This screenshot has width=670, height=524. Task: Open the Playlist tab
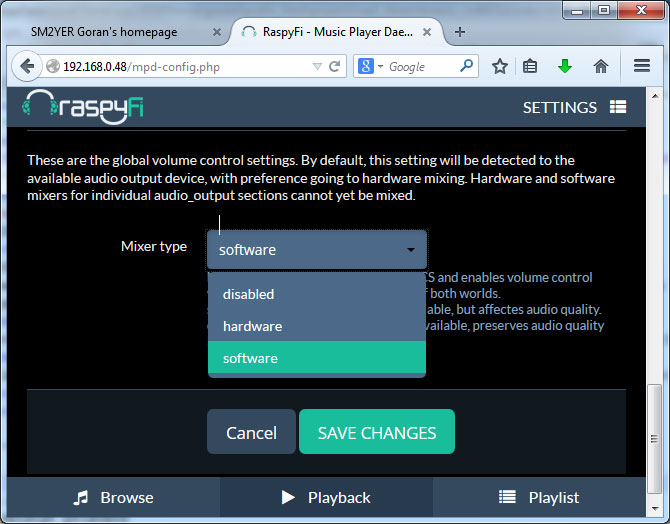539,497
